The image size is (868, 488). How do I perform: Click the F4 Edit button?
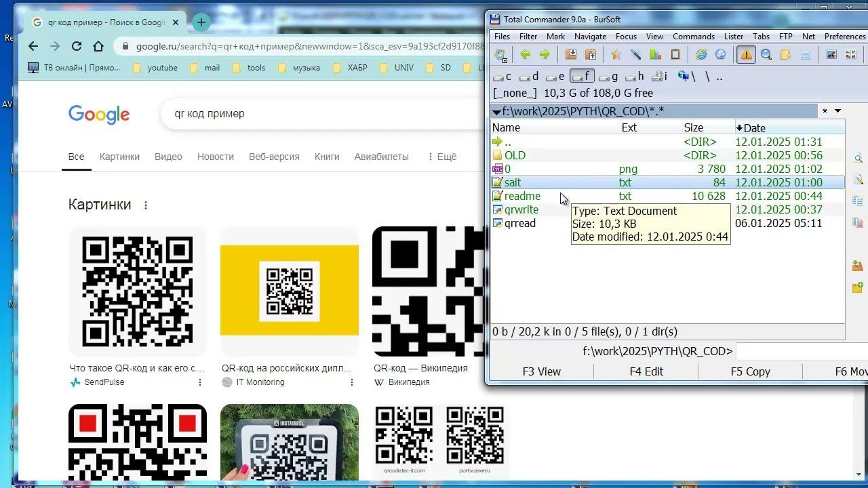pyautogui.click(x=646, y=371)
